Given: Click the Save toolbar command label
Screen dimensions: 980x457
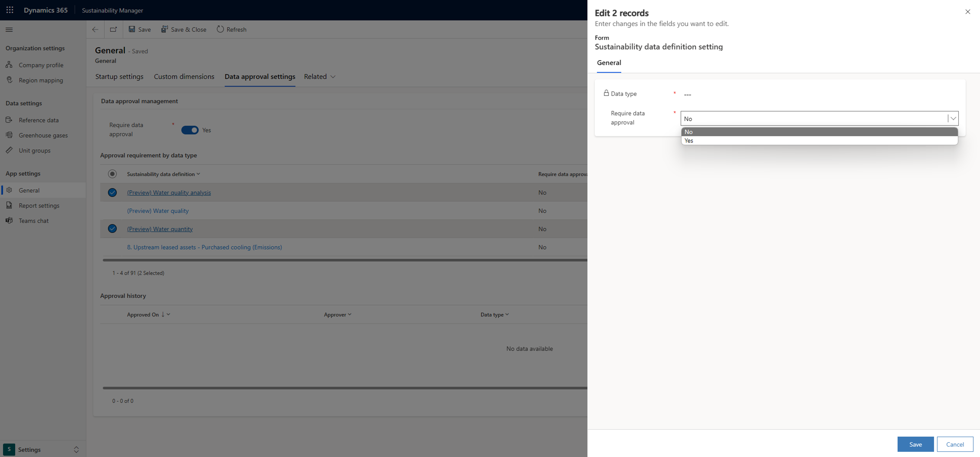Looking at the screenshot, I should tap(144, 30).
